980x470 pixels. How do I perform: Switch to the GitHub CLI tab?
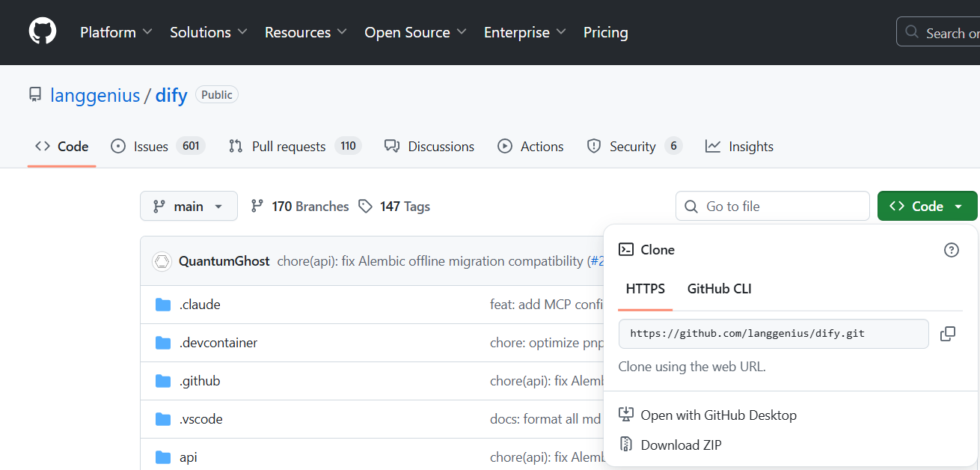tap(719, 289)
